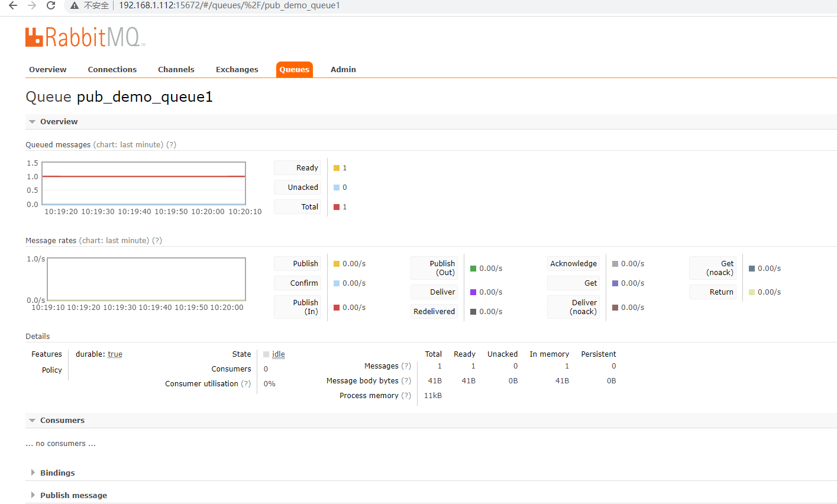Image resolution: width=837 pixels, height=504 pixels.
Task: Click the Features label
Action: pos(47,354)
